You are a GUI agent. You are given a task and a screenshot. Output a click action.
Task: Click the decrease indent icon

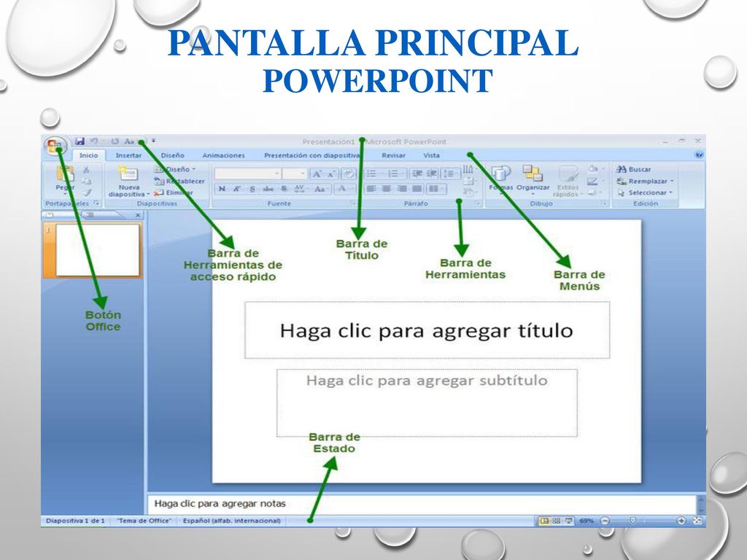coord(417,174)
